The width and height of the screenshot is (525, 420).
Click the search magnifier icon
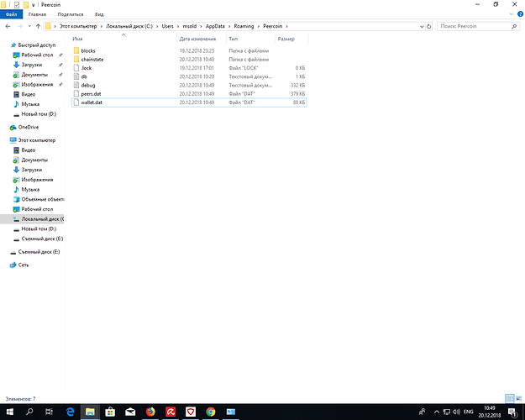(514, 26)
